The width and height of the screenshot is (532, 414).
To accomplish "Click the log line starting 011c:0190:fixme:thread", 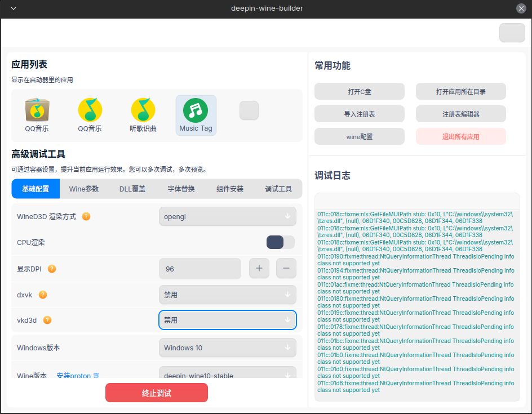I will pyautogui.click(x=416, y=260).
